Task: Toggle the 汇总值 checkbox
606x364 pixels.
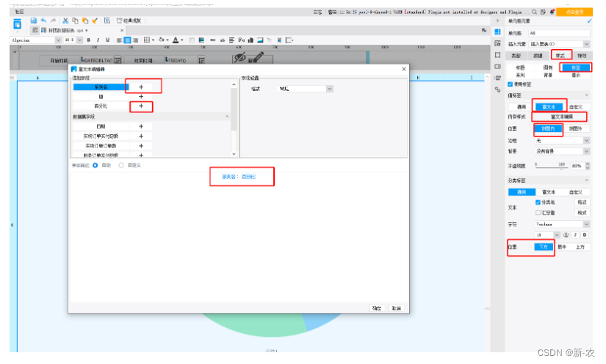Action: coord(538,213)
